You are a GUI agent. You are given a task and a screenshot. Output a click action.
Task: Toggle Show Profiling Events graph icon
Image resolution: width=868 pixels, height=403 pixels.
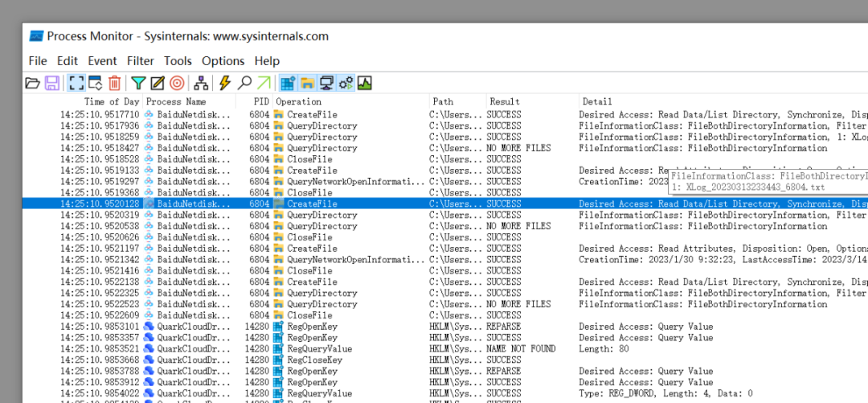click(x=364, y=83)
